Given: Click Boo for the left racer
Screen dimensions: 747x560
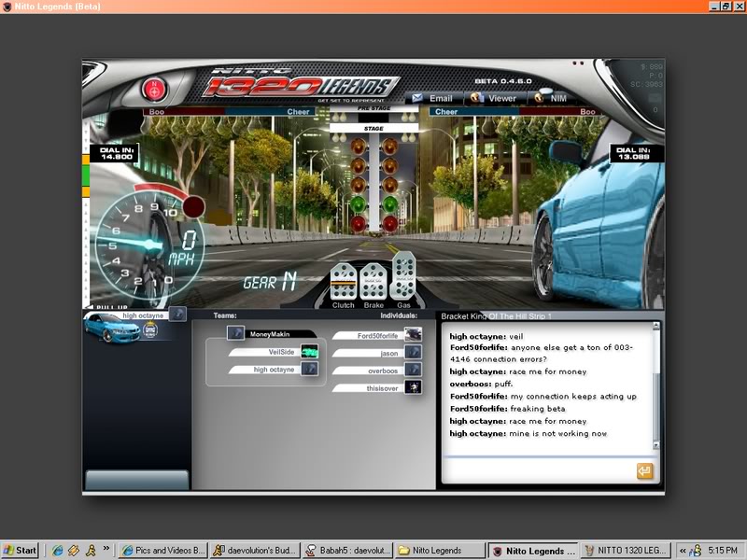Looking at the screenshot, I should [157, 112].
